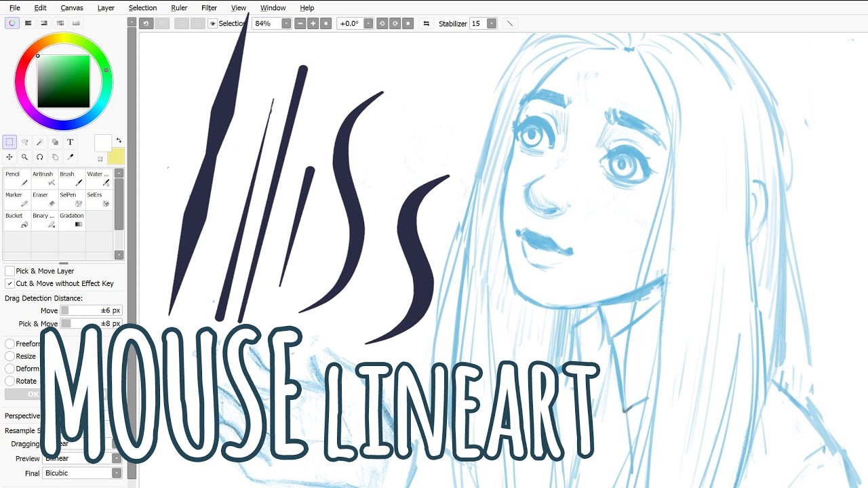
Task: Pick the Eyedropper tool
Action: [x=71, y=157]
